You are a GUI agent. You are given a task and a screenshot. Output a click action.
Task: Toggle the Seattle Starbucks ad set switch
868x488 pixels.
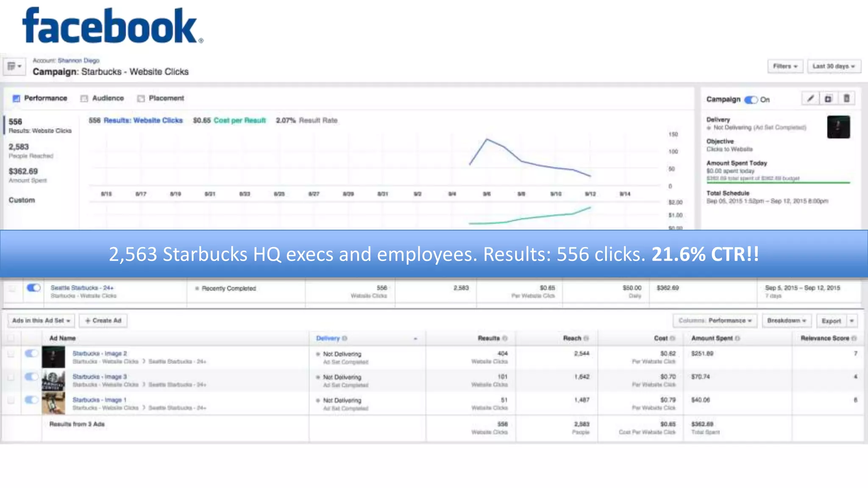33,288
